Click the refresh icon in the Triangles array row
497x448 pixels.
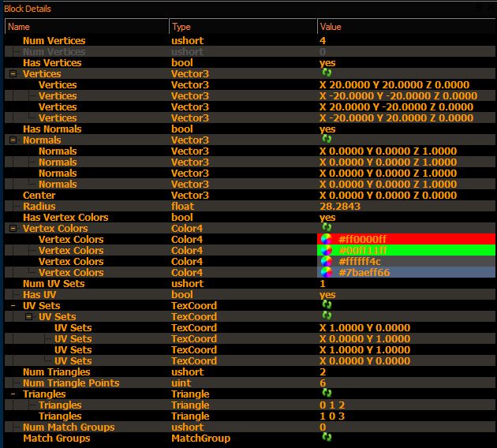click(327, 394)
